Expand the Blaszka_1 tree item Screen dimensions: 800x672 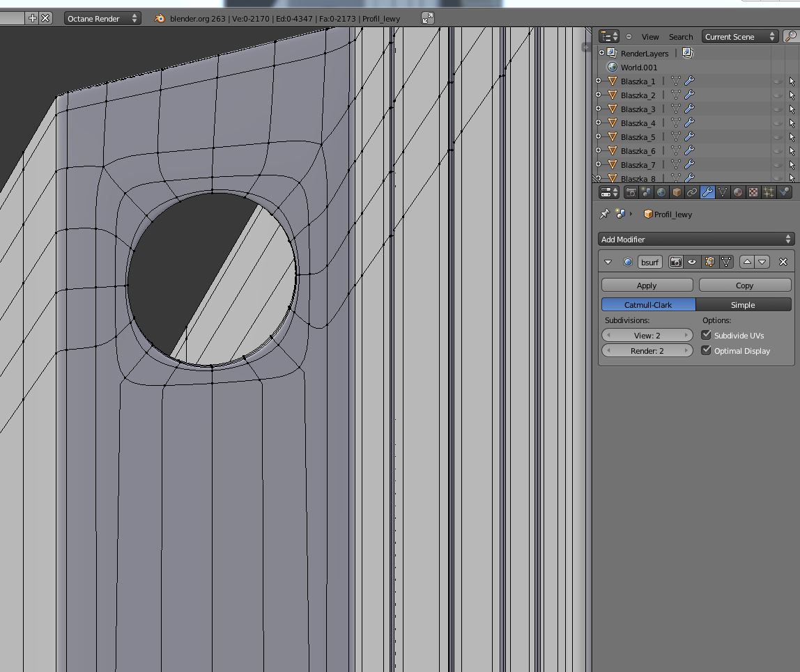(599, 81)
